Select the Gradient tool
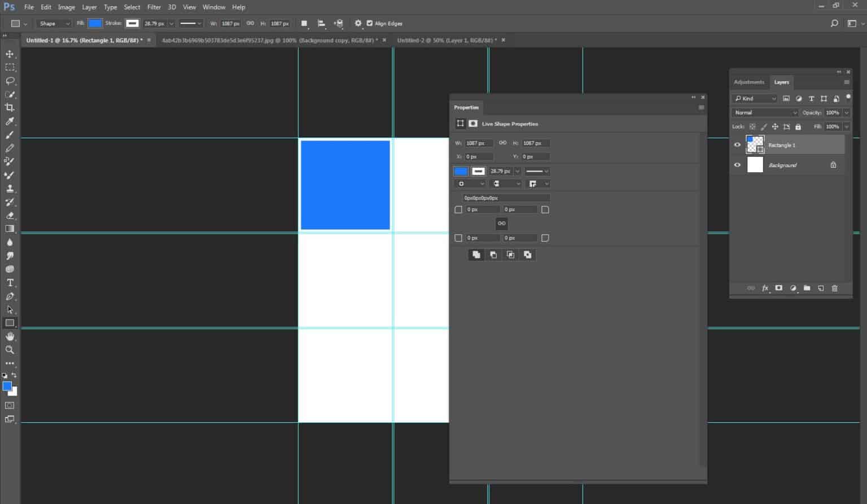The height and width of the screenshot is (504, 867). 10,229
